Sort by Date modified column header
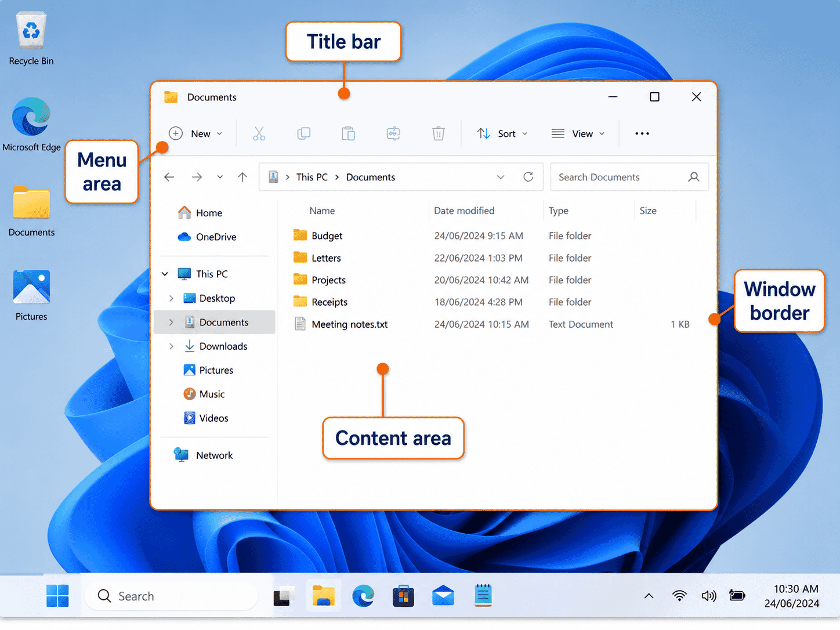Viewport: 840px width, 630px height. (x=464, y=211)
